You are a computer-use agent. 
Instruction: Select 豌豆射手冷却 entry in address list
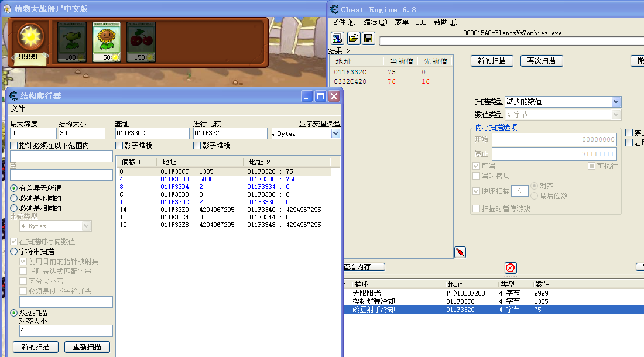point(493,310)
